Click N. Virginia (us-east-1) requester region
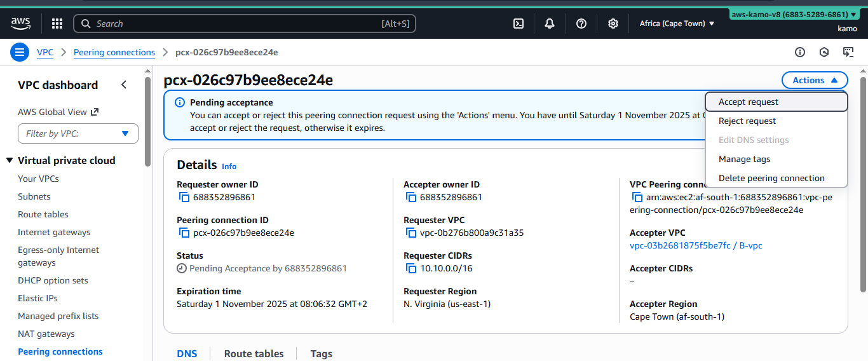 click(x=447, y=304)
